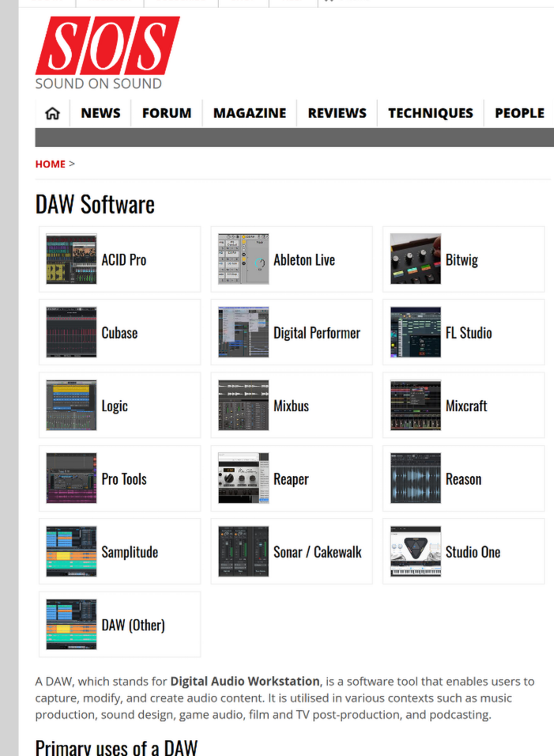Click the FL Studio thumbnail image
Image resolution: width=554 pixels, height=756 pixels.
[416, 333]
